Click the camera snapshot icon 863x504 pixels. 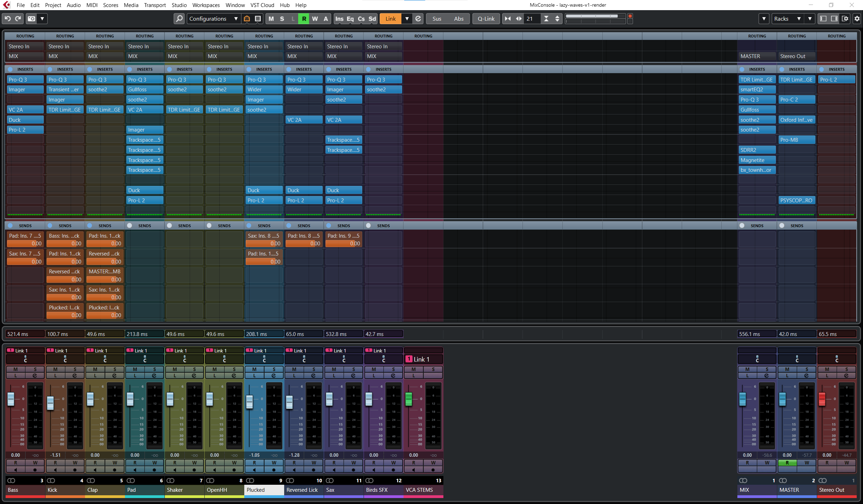click(31, 19)
